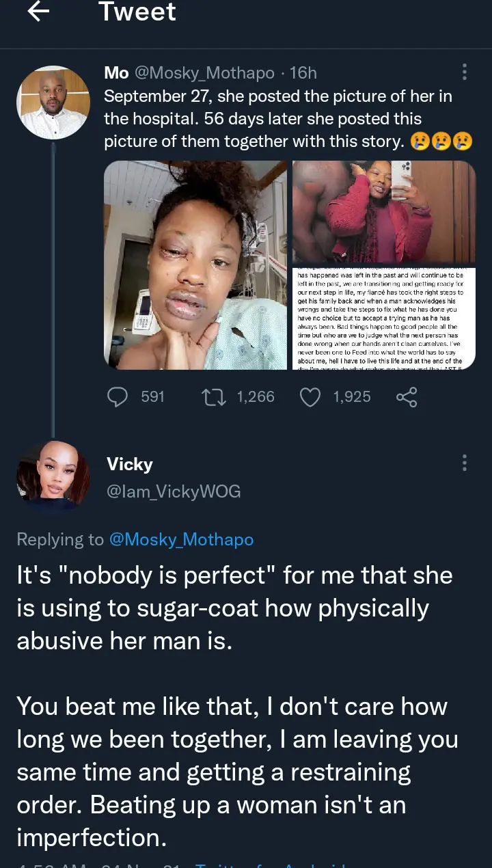Open the hospital selfie photo
492x868 pixels.
click(x=195, y=265)
